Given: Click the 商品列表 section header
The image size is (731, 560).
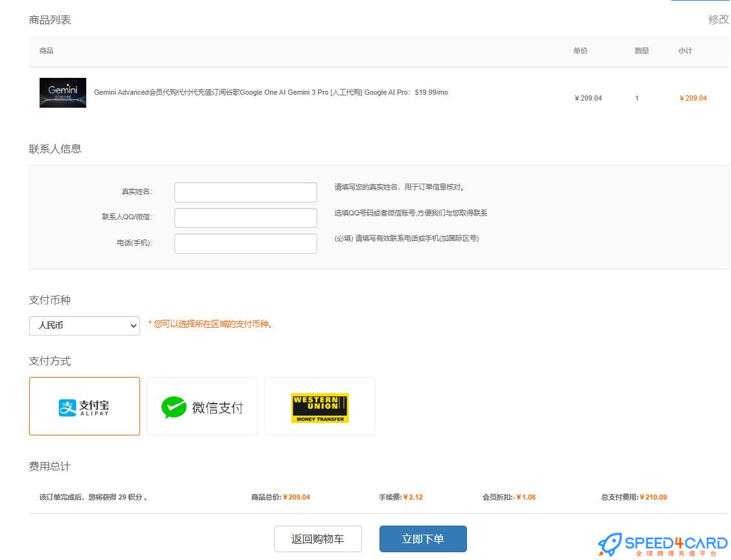Looking at the screenshot, I should coord(48,19).
